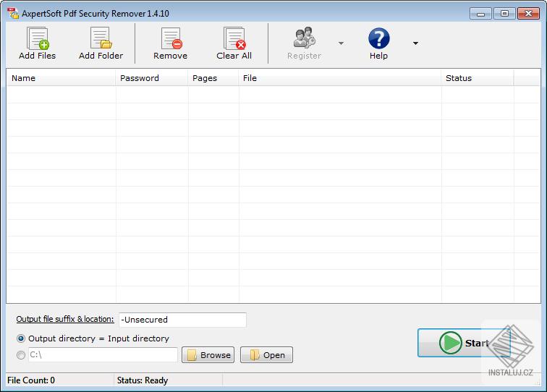The height and width of the screenshot is (392, 547).
Task: Click the Browse folder button
Action: click(x=208, y=355)
